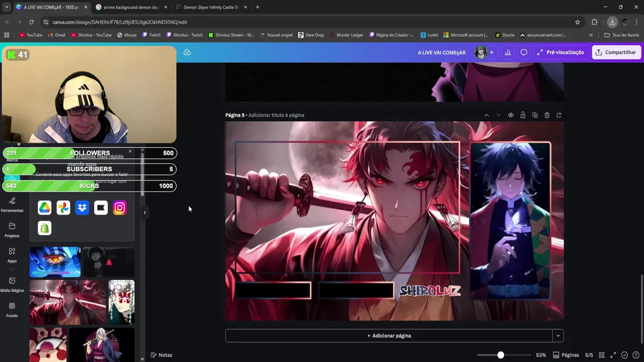This screenshot has width=644, height=362.
Task: Open a new browser tab
Action: [x=258, y=7]
